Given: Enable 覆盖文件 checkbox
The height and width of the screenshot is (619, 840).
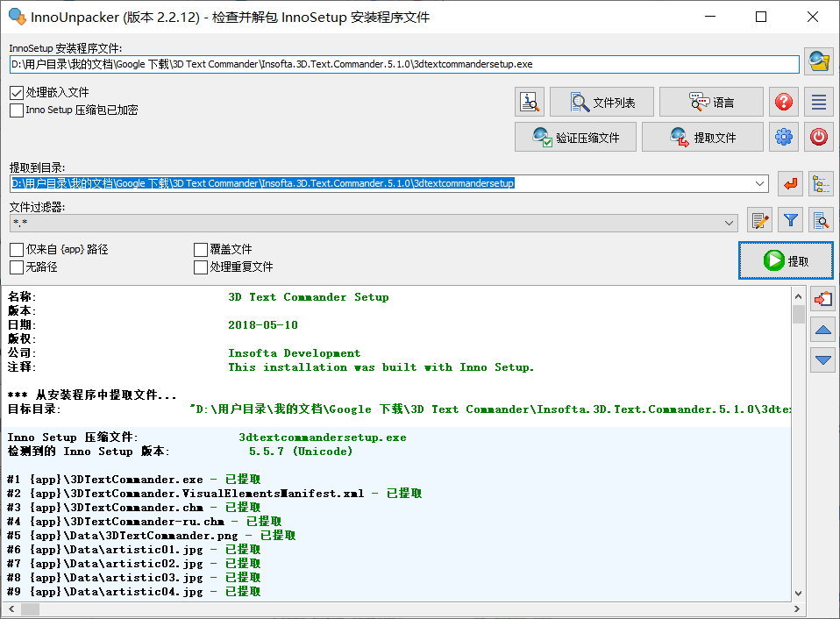Looking at the screenshot, I should pyautogui.click(x=201, y=250).
